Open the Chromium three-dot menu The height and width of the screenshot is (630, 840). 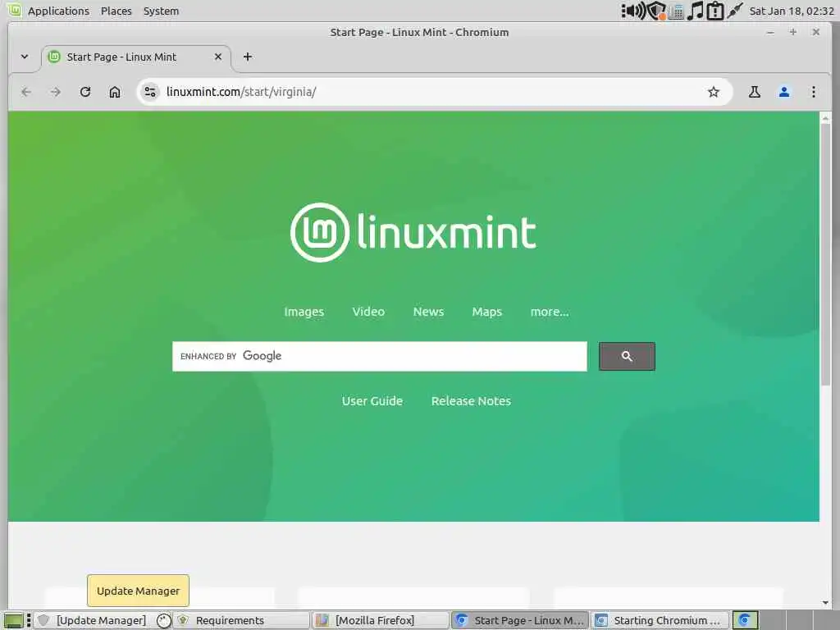coord(813,92)
